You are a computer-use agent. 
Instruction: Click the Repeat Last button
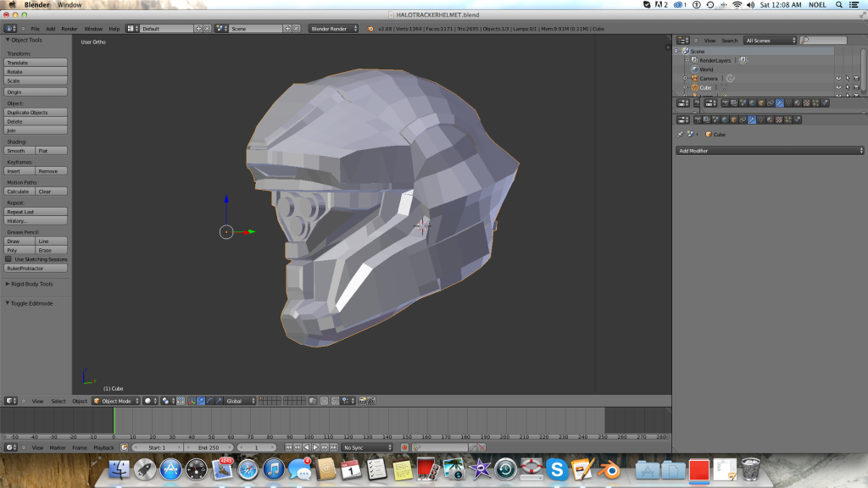[x=36, y=211]
